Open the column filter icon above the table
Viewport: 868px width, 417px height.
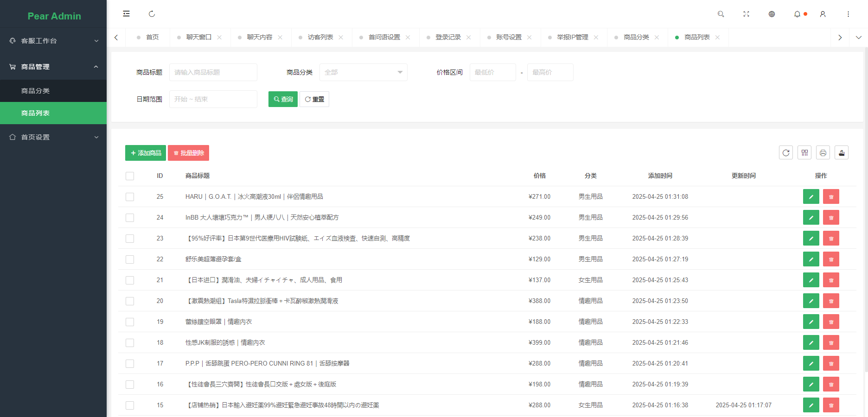[x=804, y=152]
